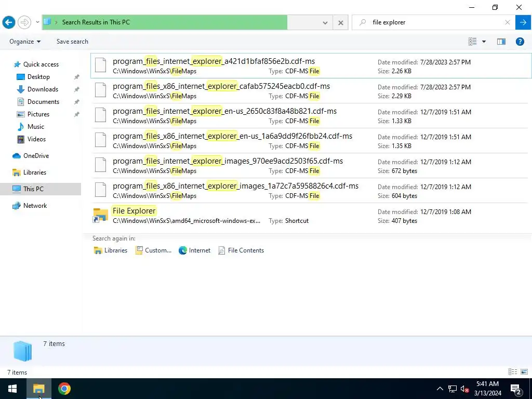Select program_files_x86_internet_explorer_images_1a72c7a5958826c4.cdf-ms file
The height and width of the screenshot is (399, 532).
pos(311,190)
